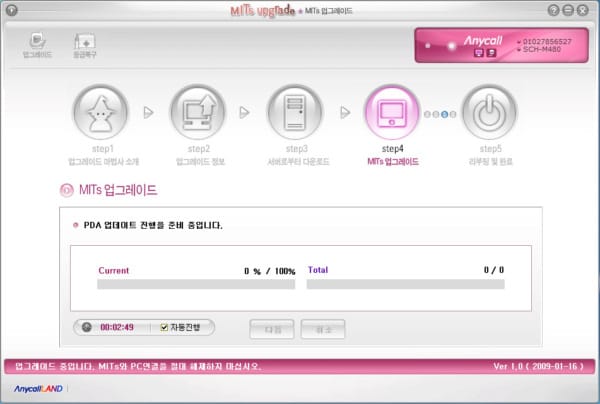Viewport: 600px width, 404px height.
Task: Click the arrow between step2 and step3
Action: 244,112
